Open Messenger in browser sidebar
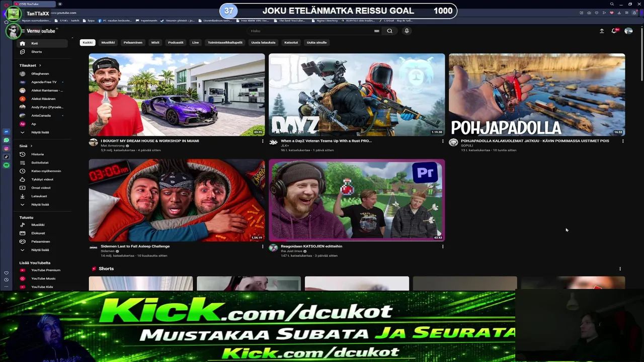 pos(7,132)
